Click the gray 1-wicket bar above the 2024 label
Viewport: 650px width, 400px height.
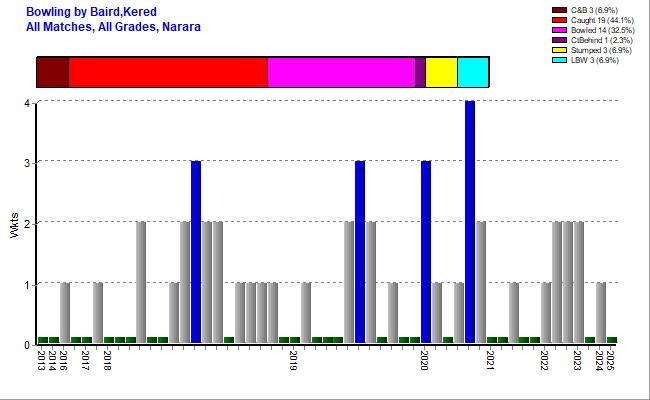click(601, 313)
